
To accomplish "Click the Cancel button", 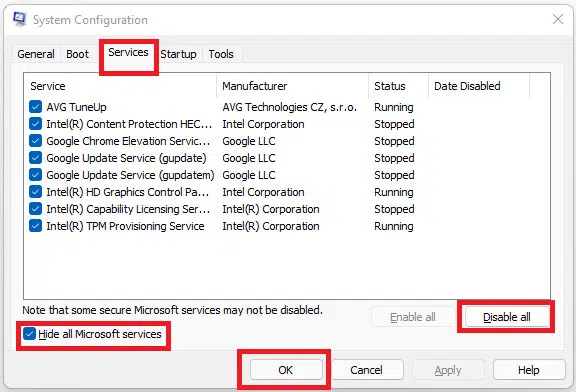I will click(x=367, y=370).
